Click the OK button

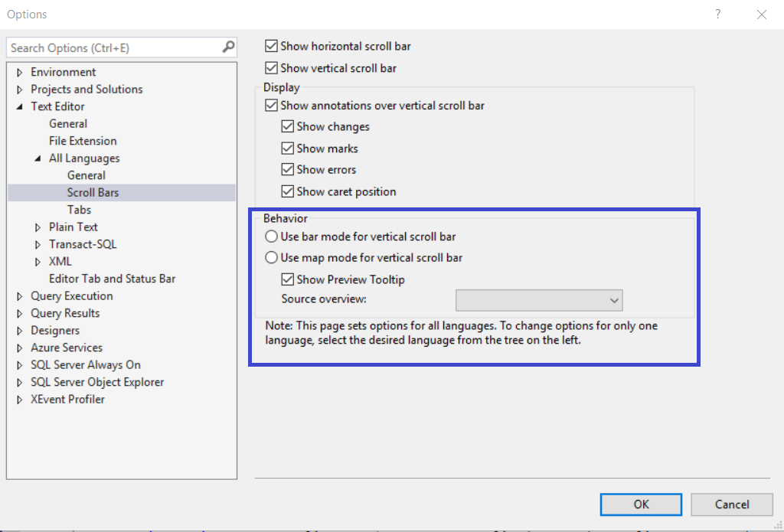click(641, 504)
